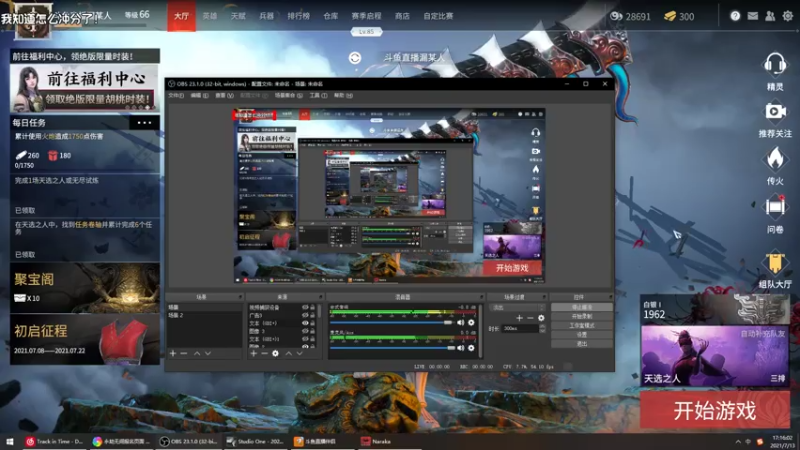This screenshot has height=450, width=800.
Task: Open the 淡出 transition dropdown in OBS
Action: (x=517, y=308)
